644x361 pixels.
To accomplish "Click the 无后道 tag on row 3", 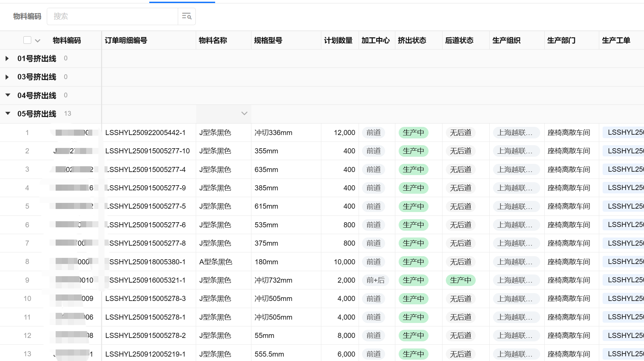I will tap(460, 169).
